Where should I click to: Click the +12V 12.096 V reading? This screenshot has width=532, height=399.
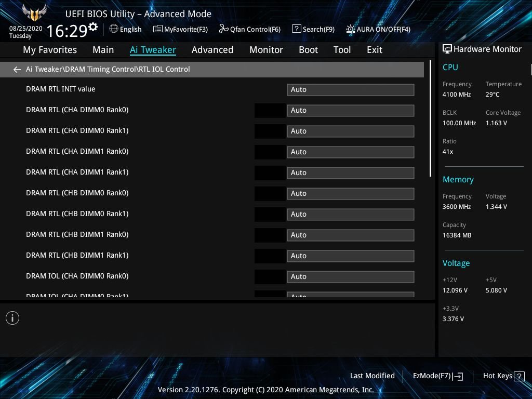455,290
